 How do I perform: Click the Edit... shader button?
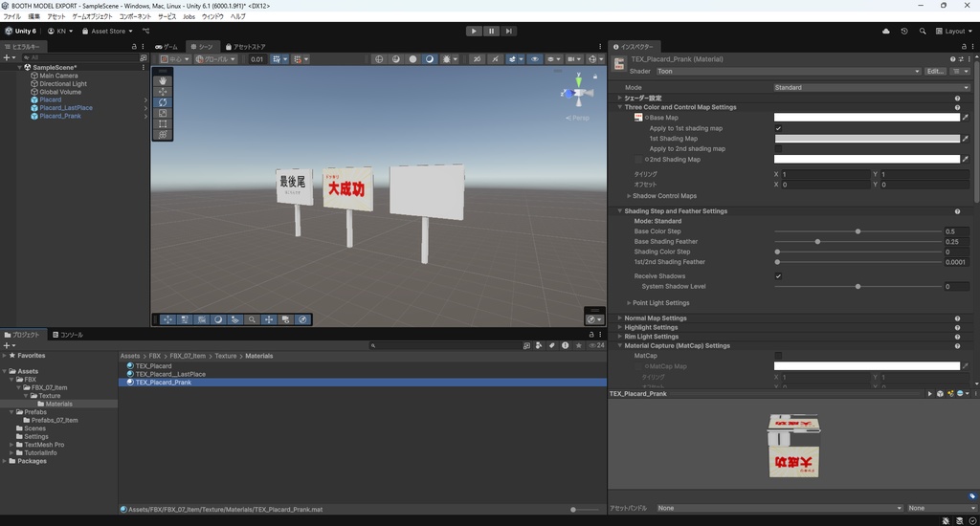pyautogui.click(x=935, y=72)
